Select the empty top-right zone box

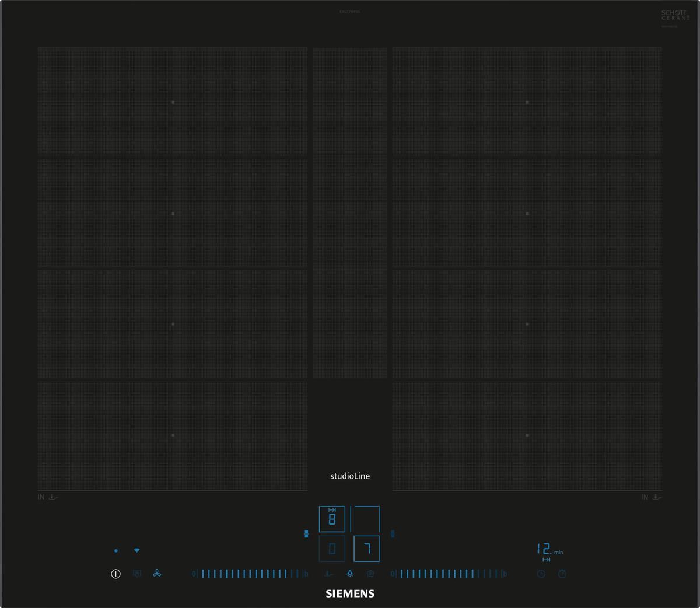[366, 519]
